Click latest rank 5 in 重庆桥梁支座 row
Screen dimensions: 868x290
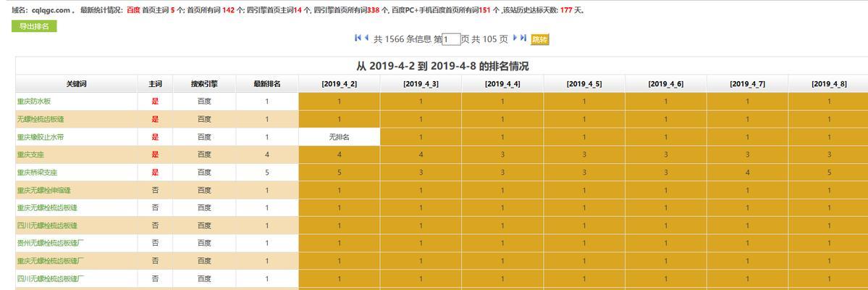click(267, 173)
